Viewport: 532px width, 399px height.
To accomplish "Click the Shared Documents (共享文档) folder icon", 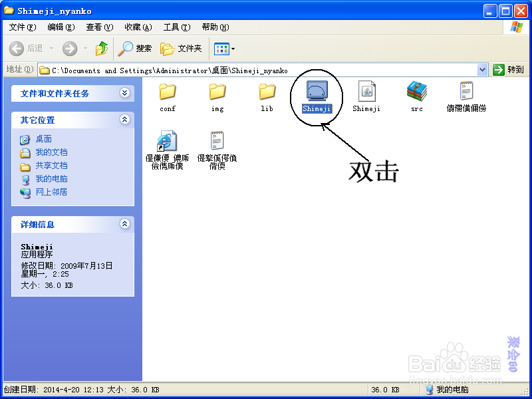I will tap(25, 166).
